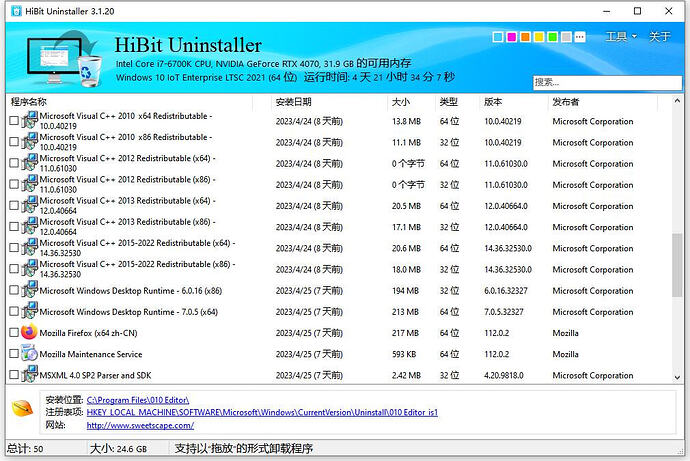Open the C:\Program Files\010 Editor\ install location link

pos(138,400)
